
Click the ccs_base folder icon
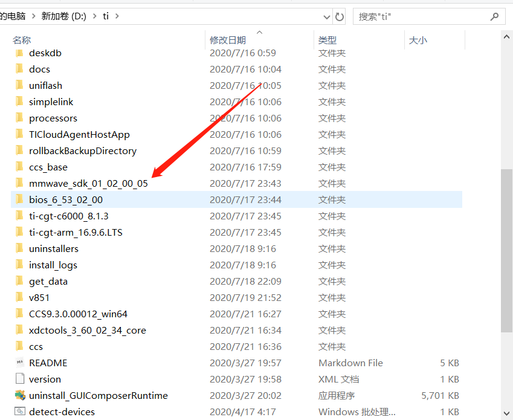[19, 167]
